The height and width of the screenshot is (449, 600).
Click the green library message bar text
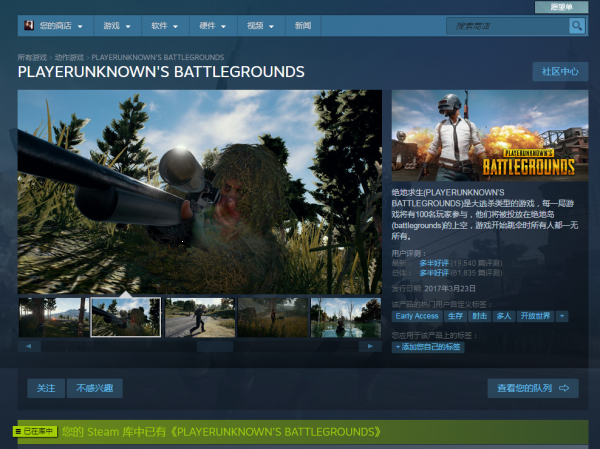[221, 432]
